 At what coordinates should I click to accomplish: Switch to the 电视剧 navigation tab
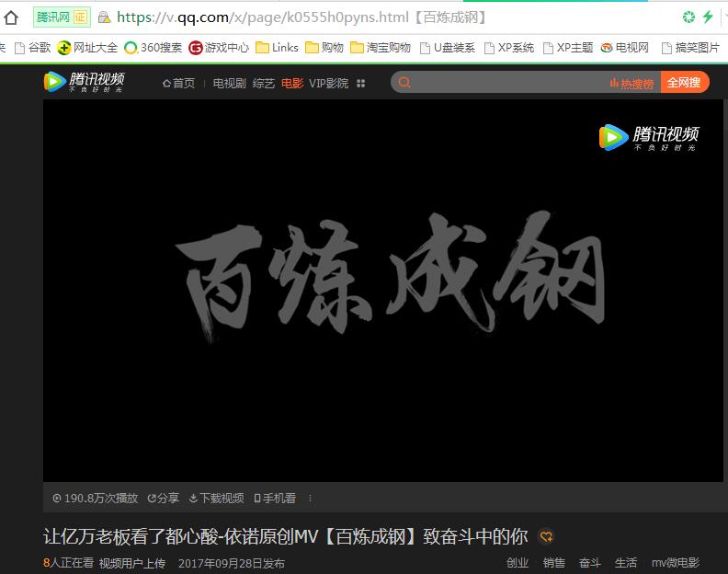(x=229, y=84)
